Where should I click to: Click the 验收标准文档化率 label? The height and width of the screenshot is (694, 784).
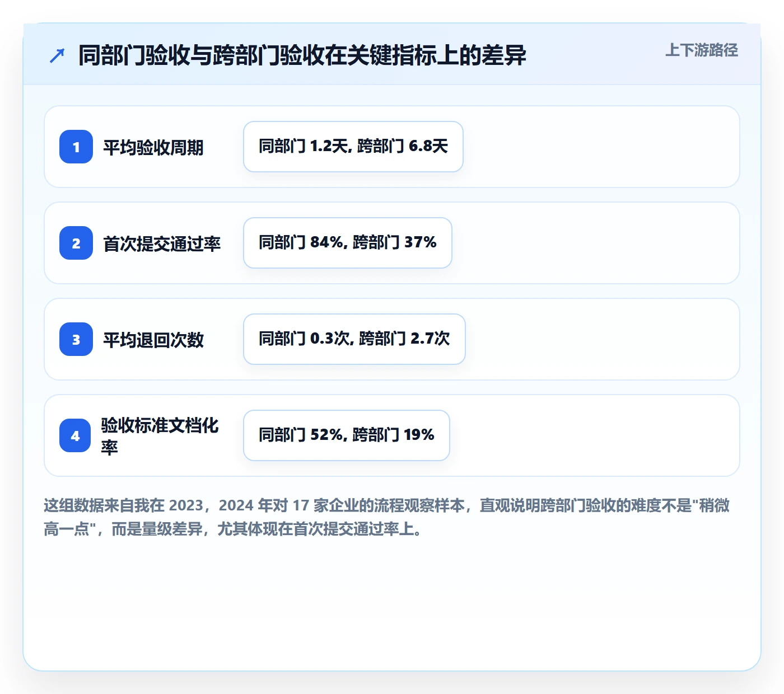160,436
